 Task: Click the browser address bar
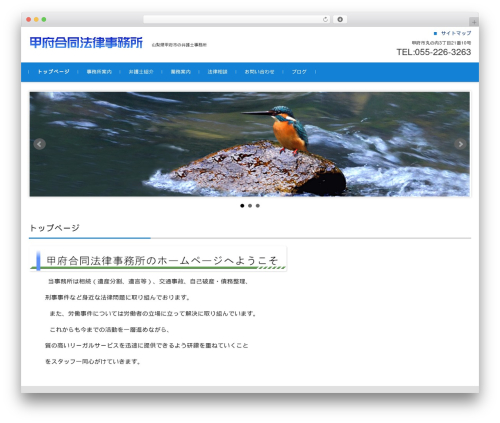pyautogui.click(x=237, y=19)
